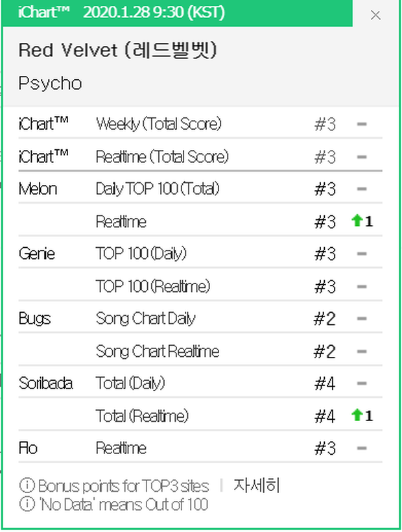Click the info icon beside Bonus points
The width and height of the screenshot is (402, 532).
[x=27, y=485]
